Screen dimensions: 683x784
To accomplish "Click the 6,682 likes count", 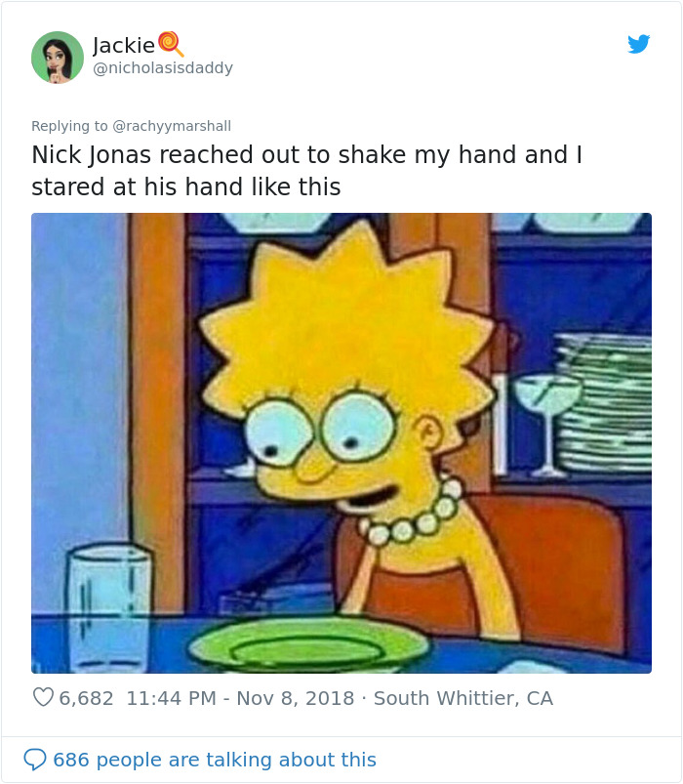I will coord(87,698).
